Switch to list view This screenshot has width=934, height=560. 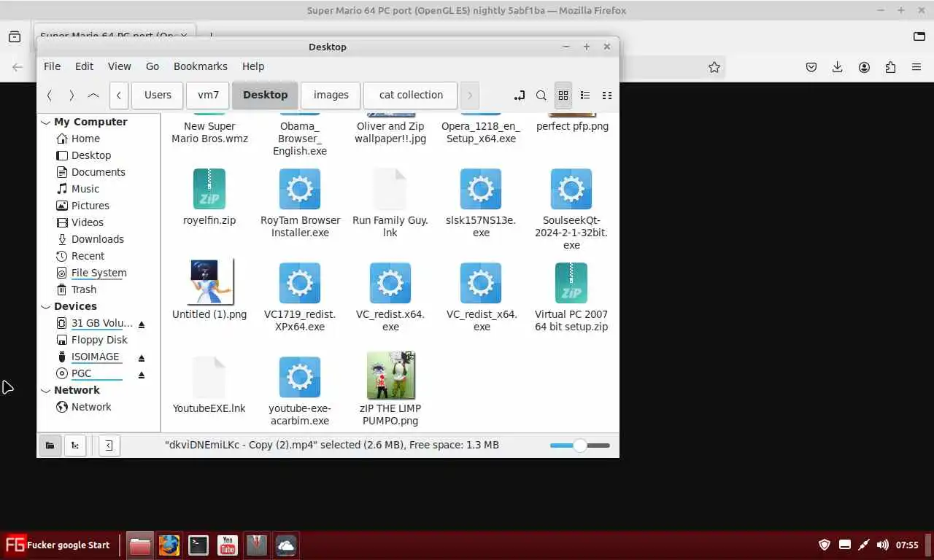click(584, 96)
